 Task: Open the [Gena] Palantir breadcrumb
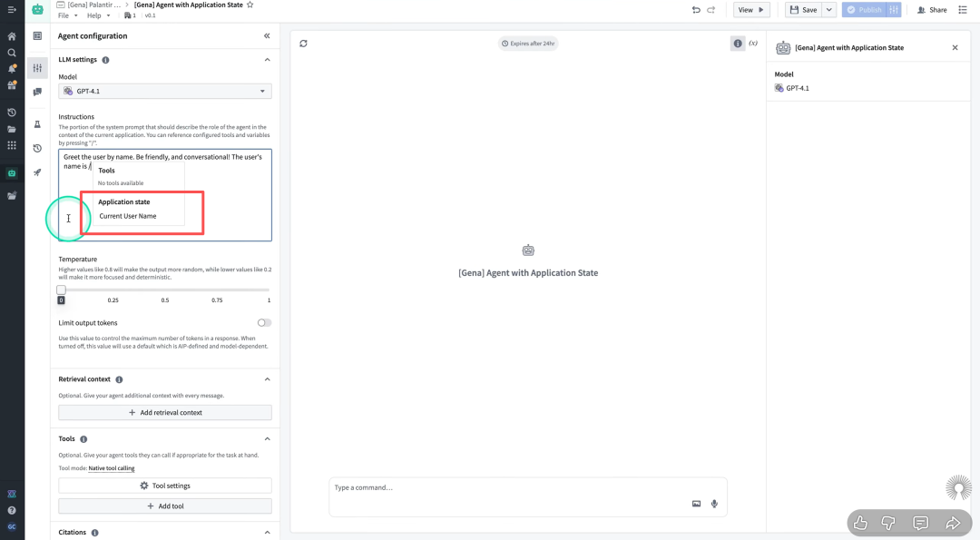coord(93,5)
